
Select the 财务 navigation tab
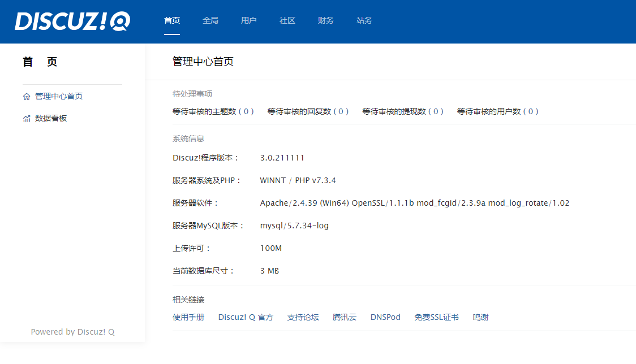pyautogui.click(x=326, y=20)
